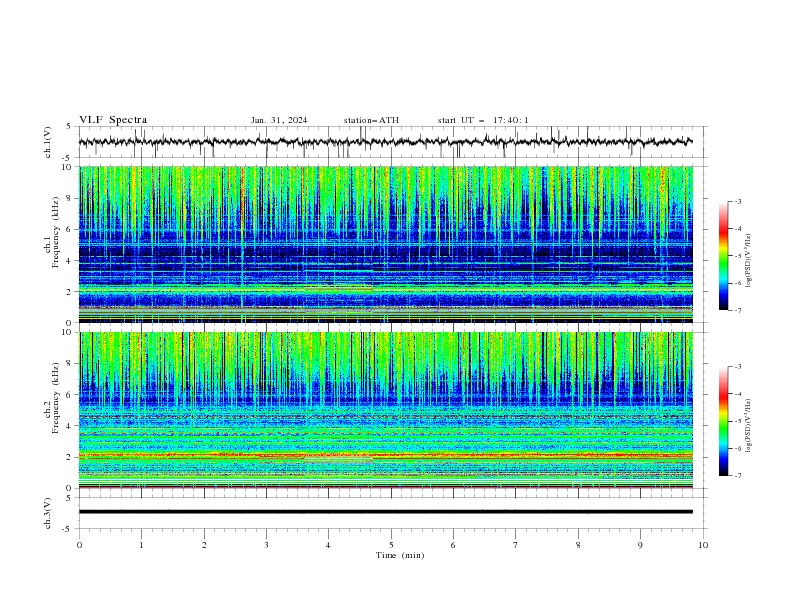792x612 pixels.
Task: Click time axis tick label "3"
Action: tap(266, 545)
